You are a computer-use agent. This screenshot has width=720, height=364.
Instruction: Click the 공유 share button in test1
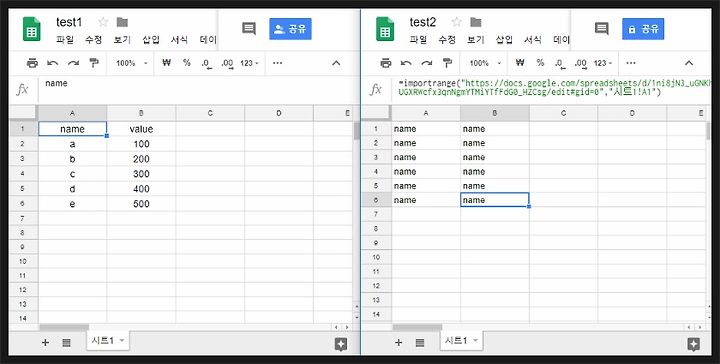tap(290, 29)
